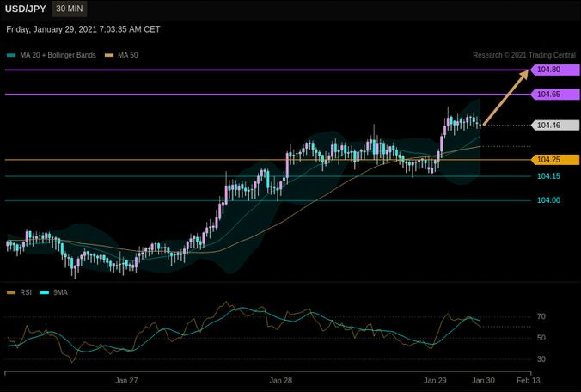Click the MA 20 + Bollinger Bands legend swatch

[11, 55]
